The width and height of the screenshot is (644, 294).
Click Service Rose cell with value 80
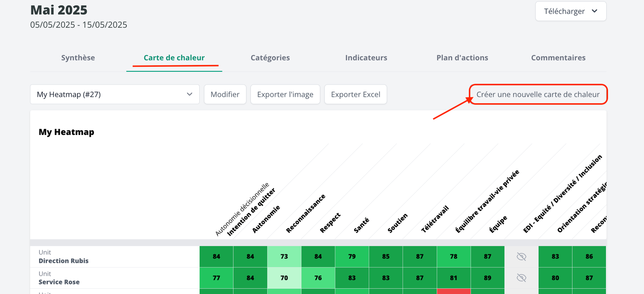point(555,278)
